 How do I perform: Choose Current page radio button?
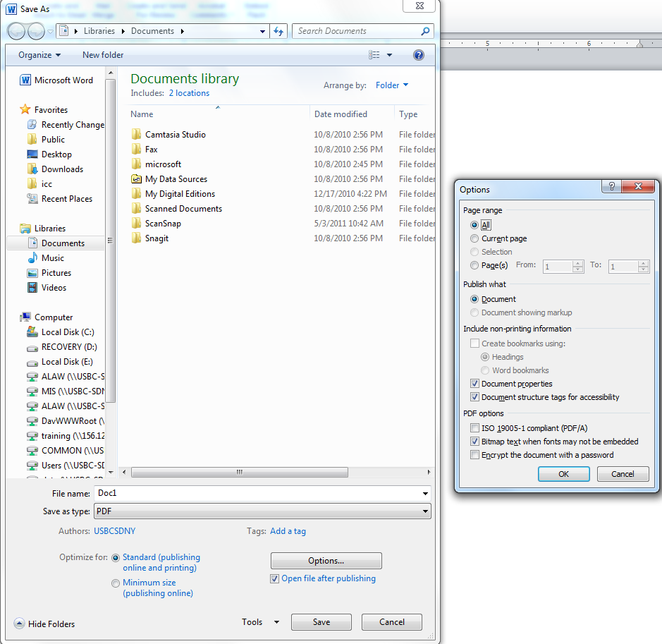tap(474, 239)
